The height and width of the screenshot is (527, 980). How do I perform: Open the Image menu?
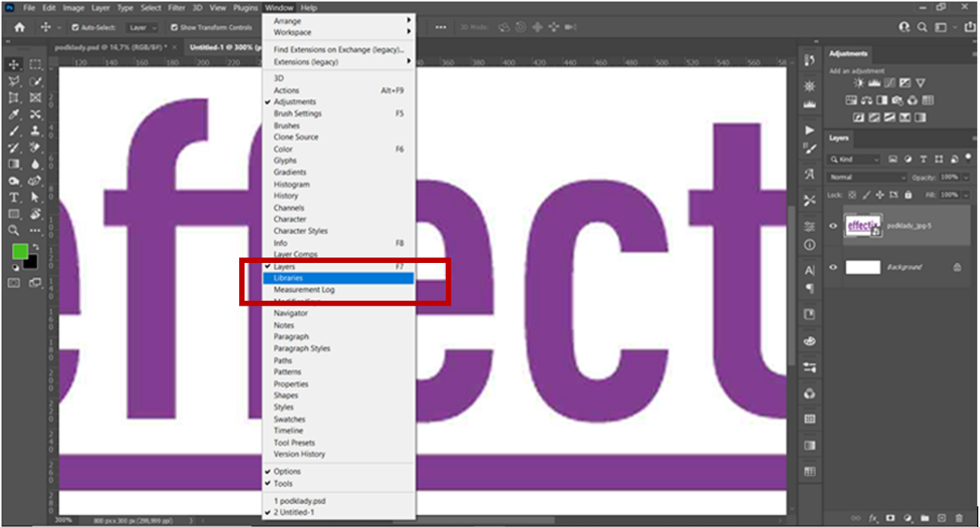tap(73, 7)
